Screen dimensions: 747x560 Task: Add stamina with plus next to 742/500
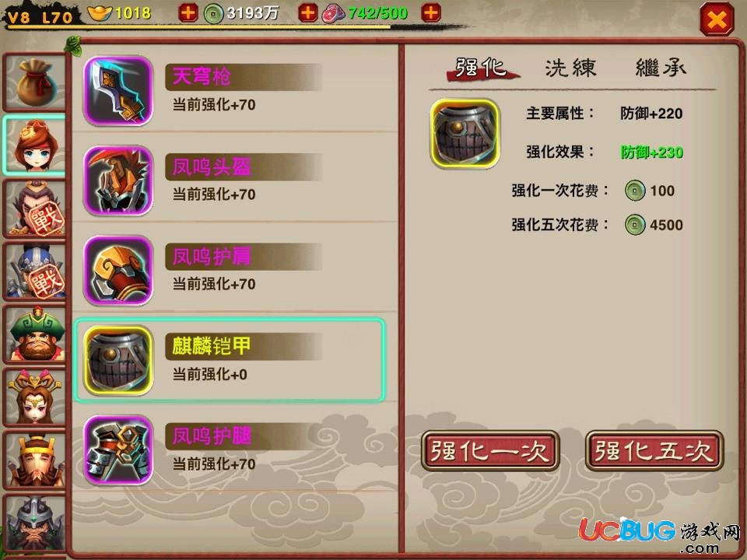[x=431, y=13]
